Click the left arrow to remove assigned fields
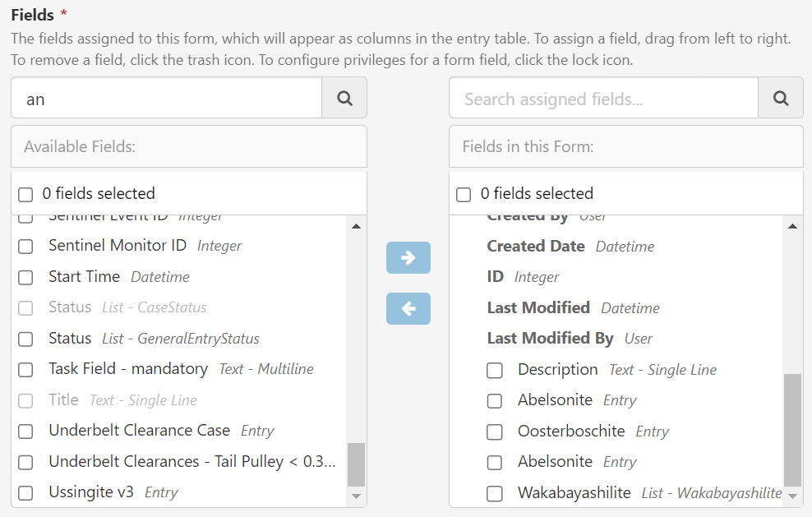Image resolution: width=812 pixels, height=517 pixels. [x=408, y=308]
